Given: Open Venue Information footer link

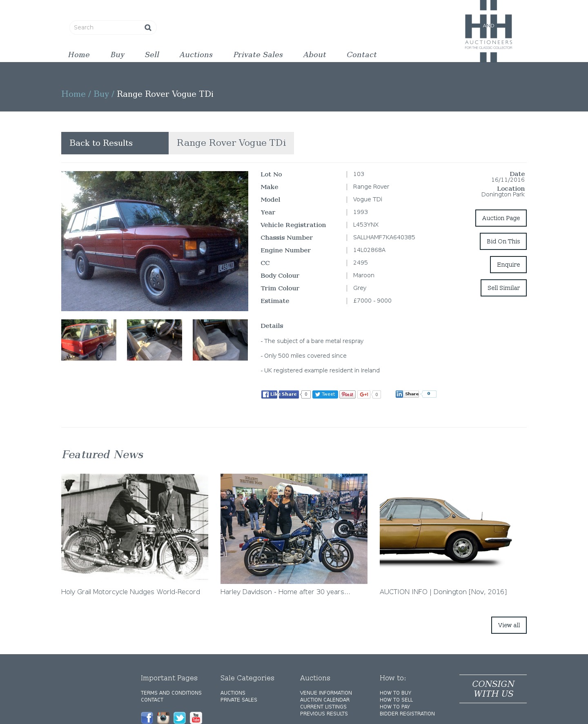Looking at the screenshot, I should click(x=326, y=693).
